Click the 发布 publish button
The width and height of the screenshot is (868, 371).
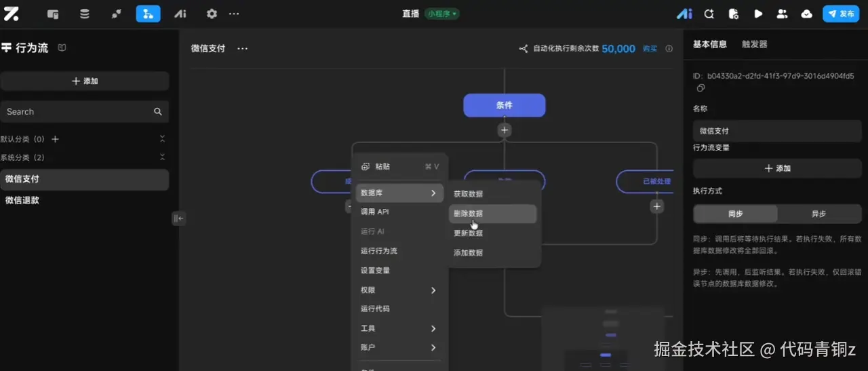pyautogui.click(x=841, y=14)
